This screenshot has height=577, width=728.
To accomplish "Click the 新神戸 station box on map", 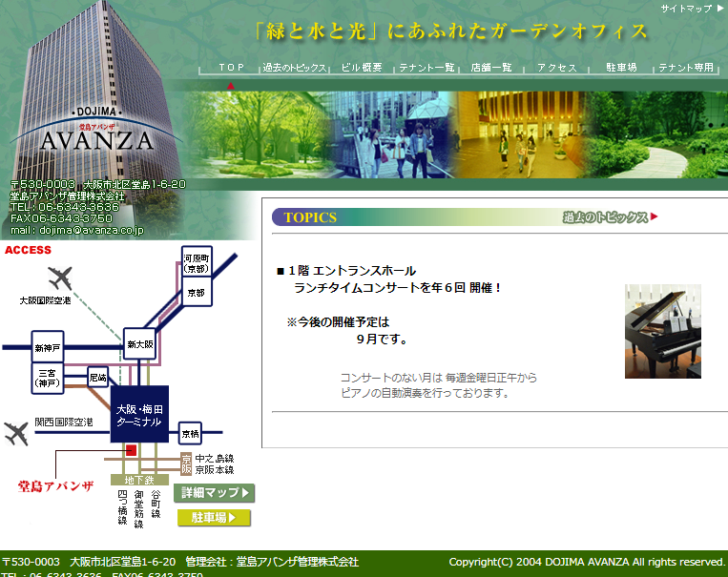I will click(x=48, y=347).
